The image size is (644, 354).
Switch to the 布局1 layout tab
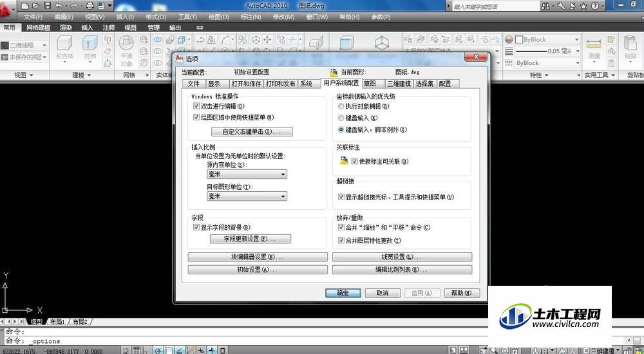click(x=57, y=322)
